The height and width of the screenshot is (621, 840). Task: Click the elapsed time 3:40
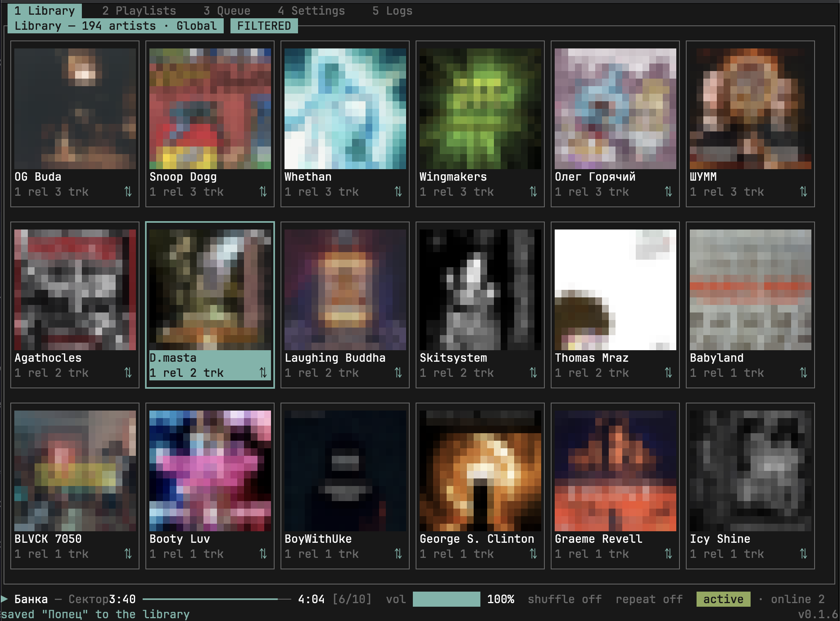[122, 599]
